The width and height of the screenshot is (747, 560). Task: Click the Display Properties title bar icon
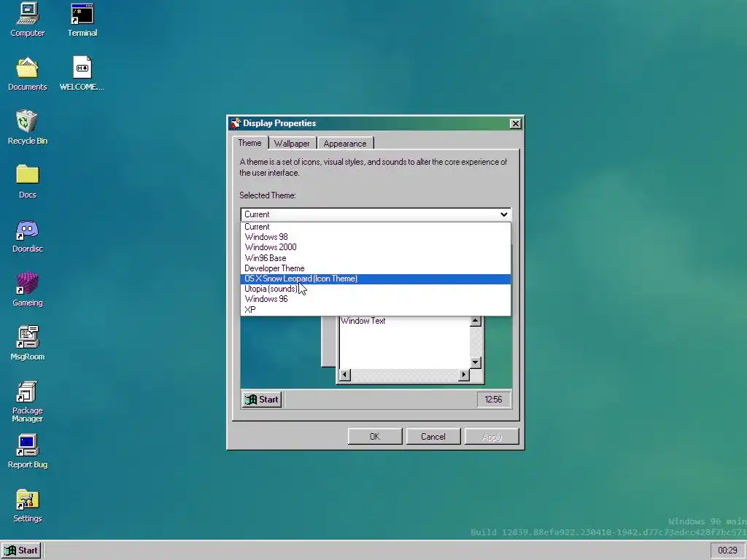coord(235,123)
